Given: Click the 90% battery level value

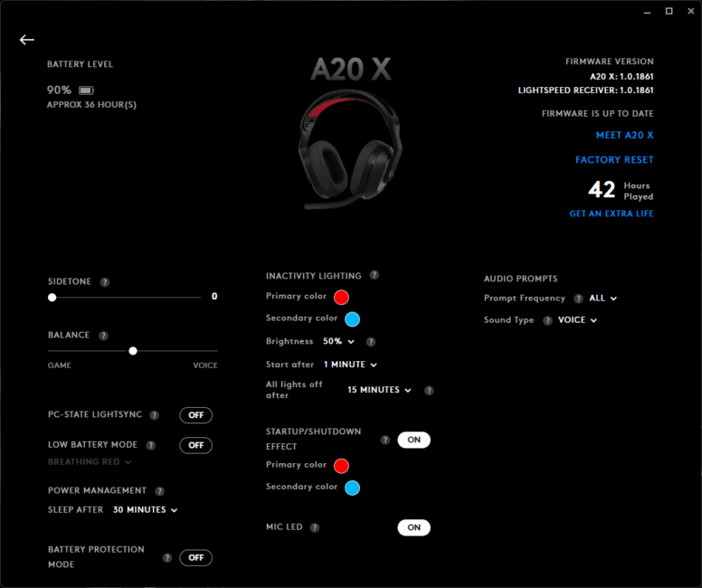Looking at the screenshot, I should (x=59, y=90).
